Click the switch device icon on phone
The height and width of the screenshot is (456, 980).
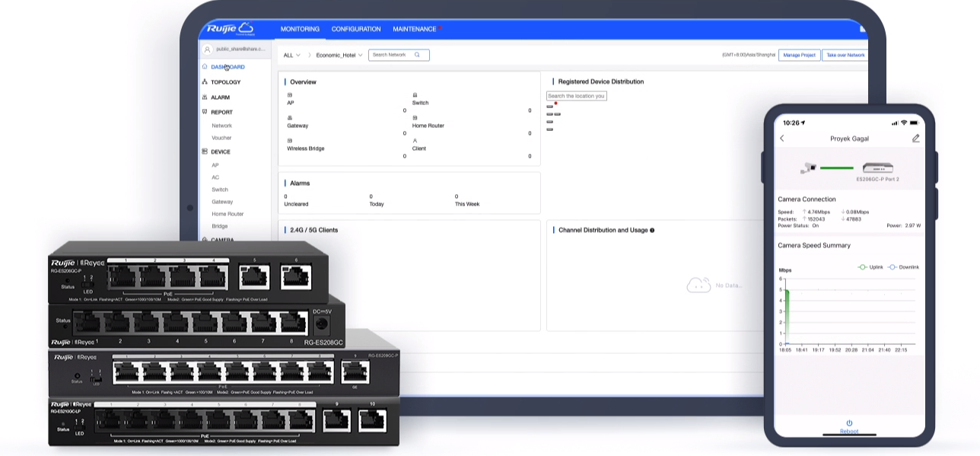tap(877, 167)
